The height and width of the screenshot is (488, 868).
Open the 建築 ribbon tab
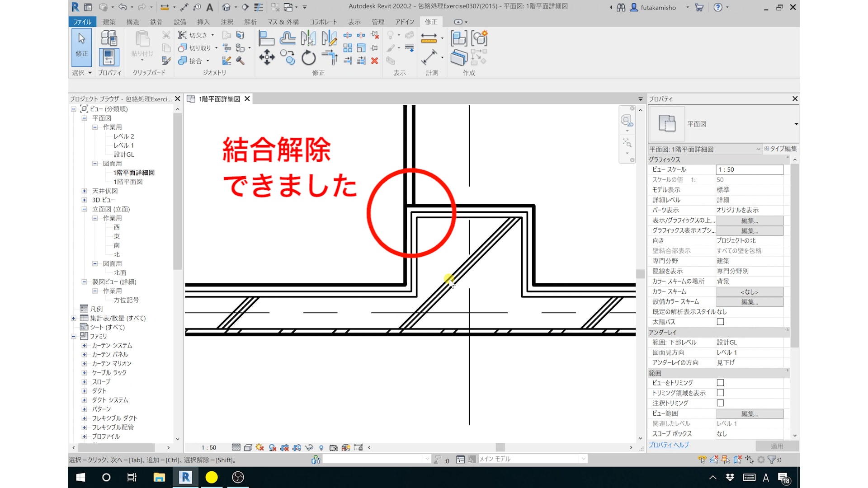click(109, 22)
